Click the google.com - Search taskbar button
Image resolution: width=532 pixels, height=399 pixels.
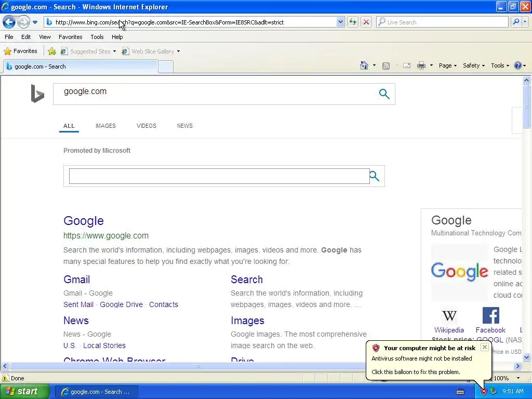(x=96, y=392)
